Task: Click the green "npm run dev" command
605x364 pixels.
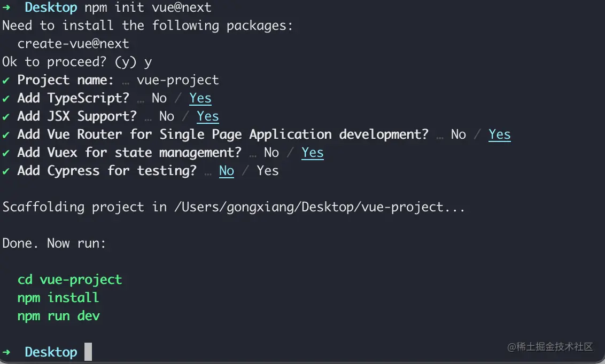Action: coord(59,316)
